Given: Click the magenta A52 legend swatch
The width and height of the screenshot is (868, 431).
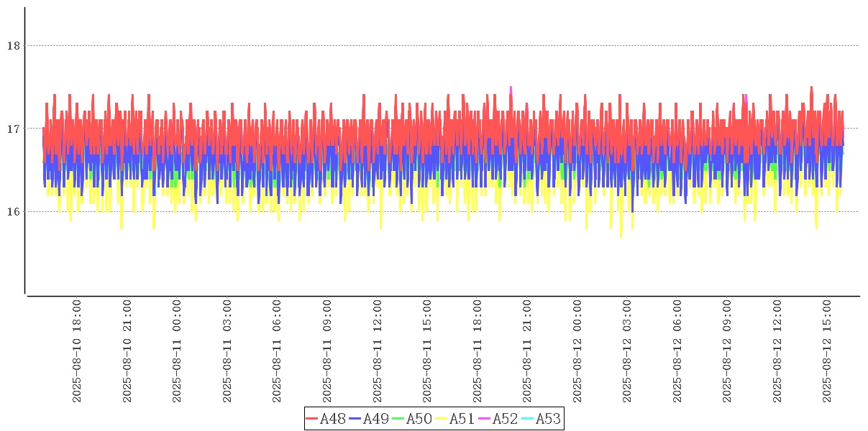Looking at the screenshot, I should (484, 419).
